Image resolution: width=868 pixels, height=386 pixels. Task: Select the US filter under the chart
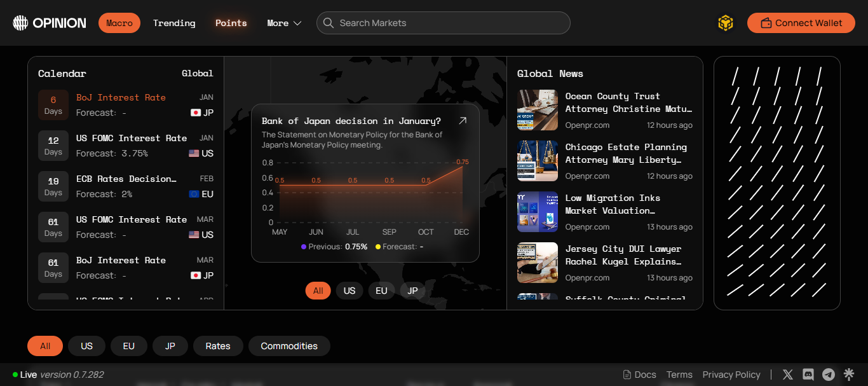pyautogui.click(x=349, y=291)
